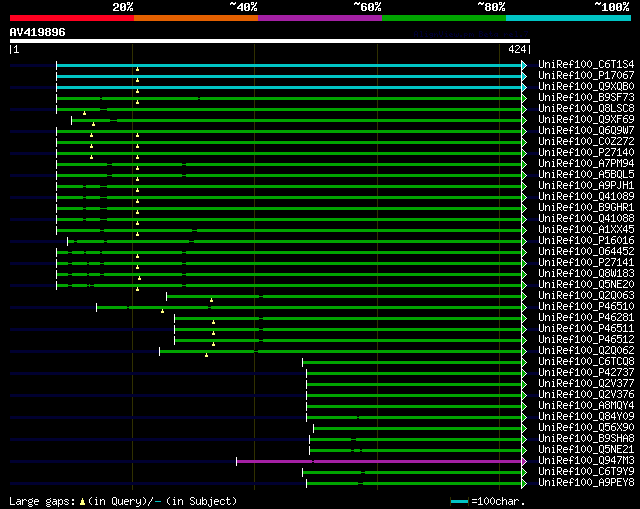Open the UniRef100_P17067 hit label
Screen dimensions: 640x509
pos(586,76)
